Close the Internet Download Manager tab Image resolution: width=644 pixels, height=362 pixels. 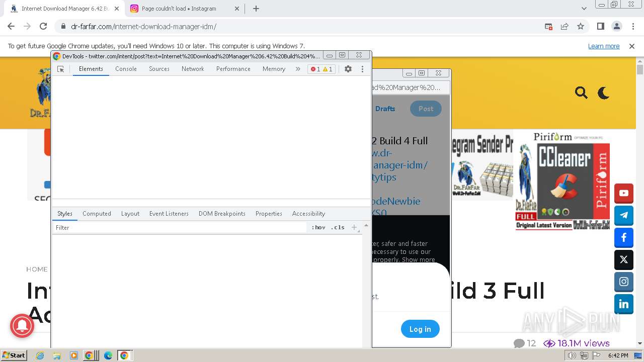[117, 9]
